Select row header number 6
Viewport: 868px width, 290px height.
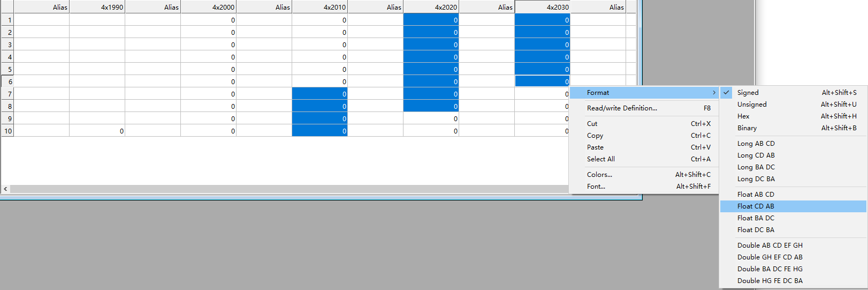point(7,81)
